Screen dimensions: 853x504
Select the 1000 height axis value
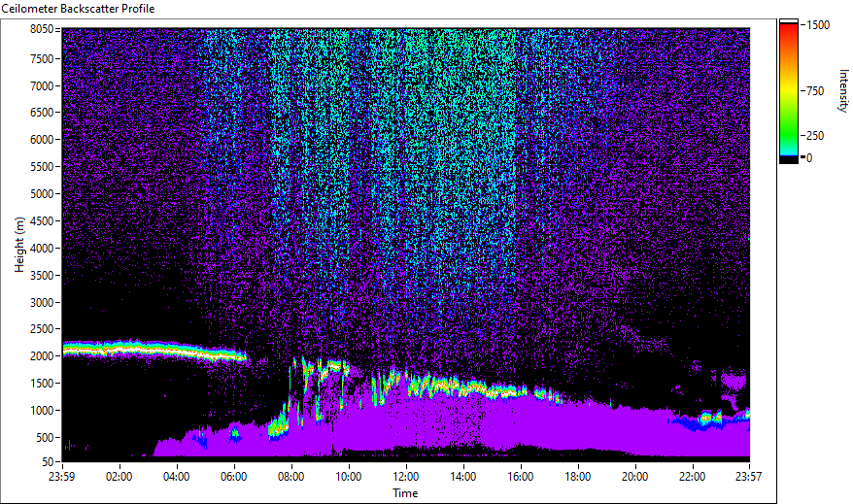point(42,411)
